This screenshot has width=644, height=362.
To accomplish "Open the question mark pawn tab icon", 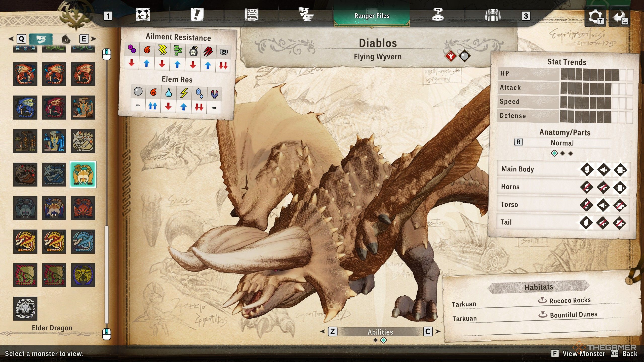I will pyautogui.click(x=438, y=15).
